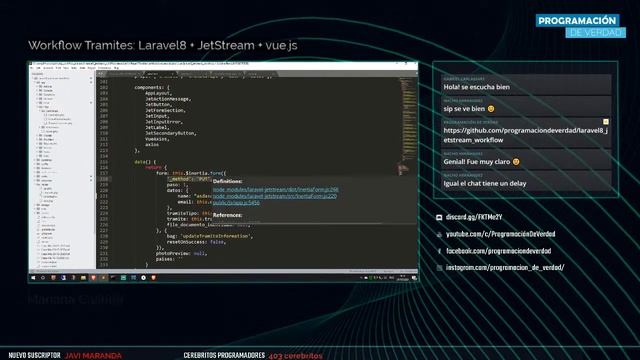Open the laravel-jetstream/src/InertiaForm.js definition link
Viewport: 640px width, 360px height.
(275, 196)
